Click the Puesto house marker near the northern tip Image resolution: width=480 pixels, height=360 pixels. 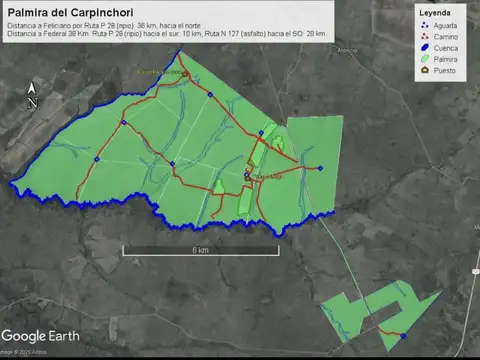click(185, 74)
